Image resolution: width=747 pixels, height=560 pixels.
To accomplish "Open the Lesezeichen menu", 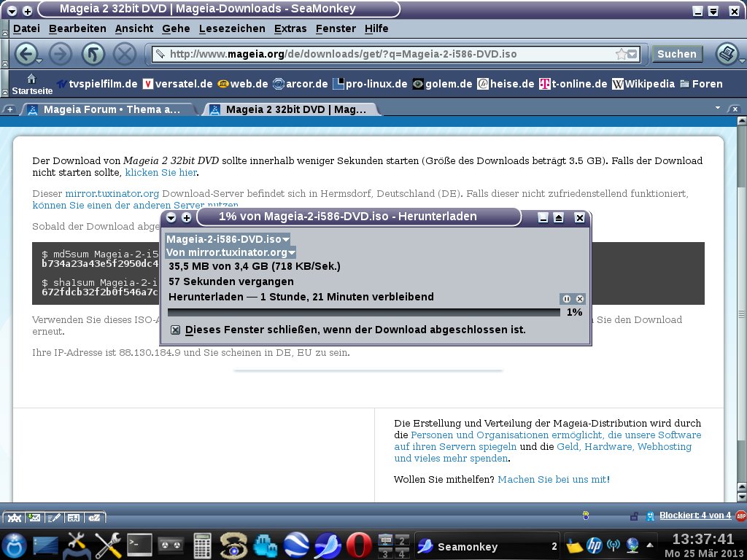I will click(x=232, y=28).
